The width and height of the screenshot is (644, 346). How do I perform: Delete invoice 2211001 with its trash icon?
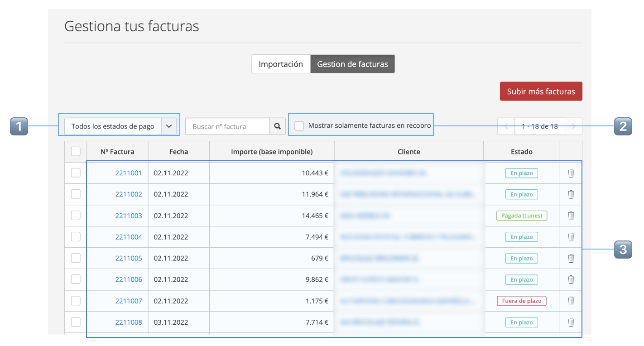pyautogui.click(x=571, y=173)
